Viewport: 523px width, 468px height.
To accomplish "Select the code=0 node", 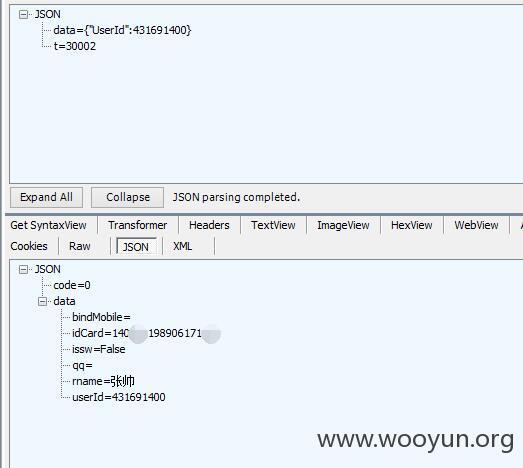I will (72, 285).
